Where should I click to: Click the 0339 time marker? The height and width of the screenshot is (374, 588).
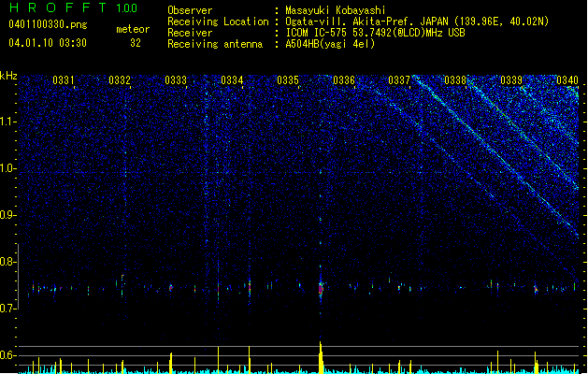click(x=511, y=80)
